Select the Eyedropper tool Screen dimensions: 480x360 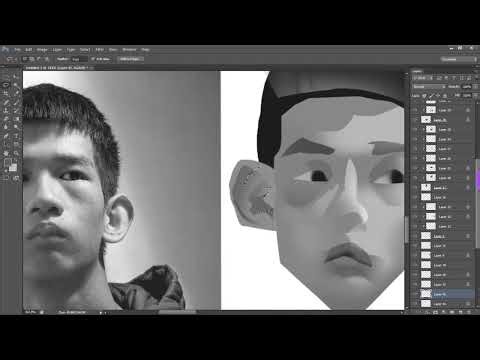pyautogui.click(x=16, y=94)
